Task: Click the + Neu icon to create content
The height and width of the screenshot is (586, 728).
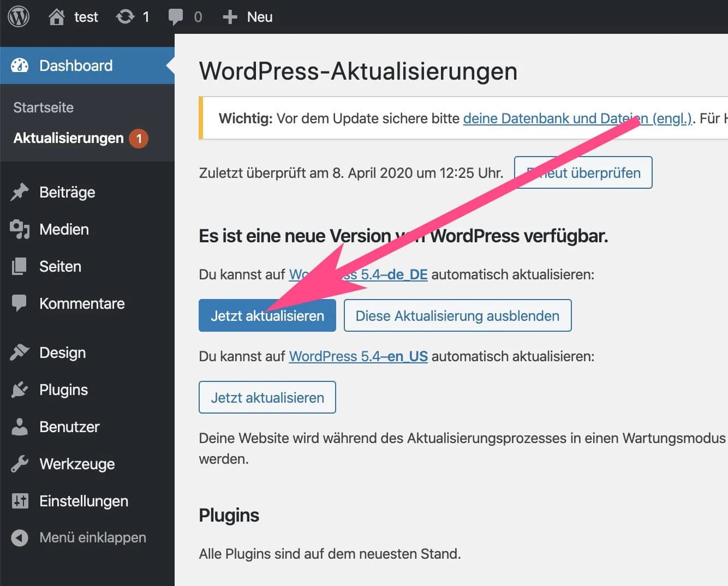Action: (x=230, y=16)
